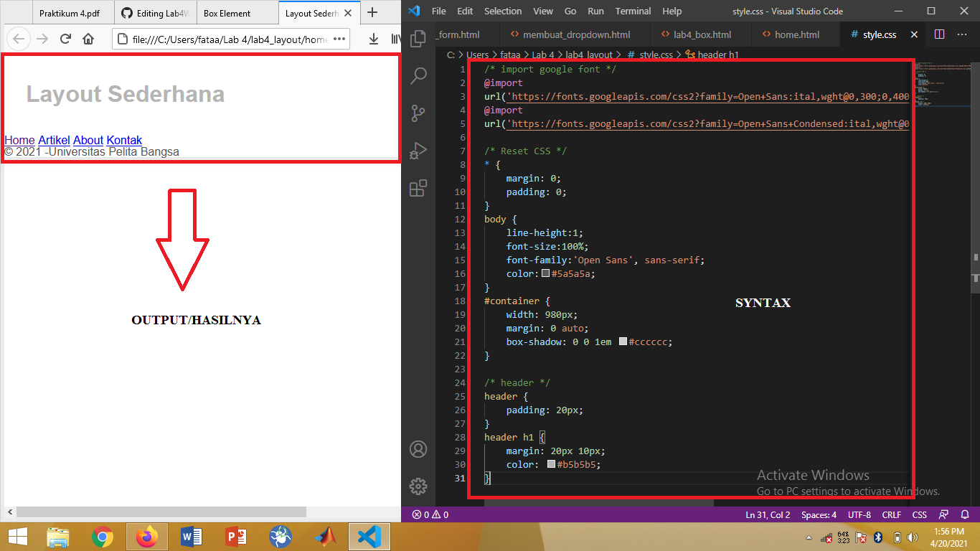Expand hidden icons in the system tray
The image size is (980, 551).
[x=809, y=536]
